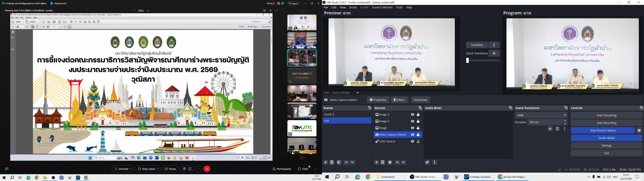Toggle visibility of Image 2 source
The width and height of the screenshot is (644, 181).
point(413,121)
